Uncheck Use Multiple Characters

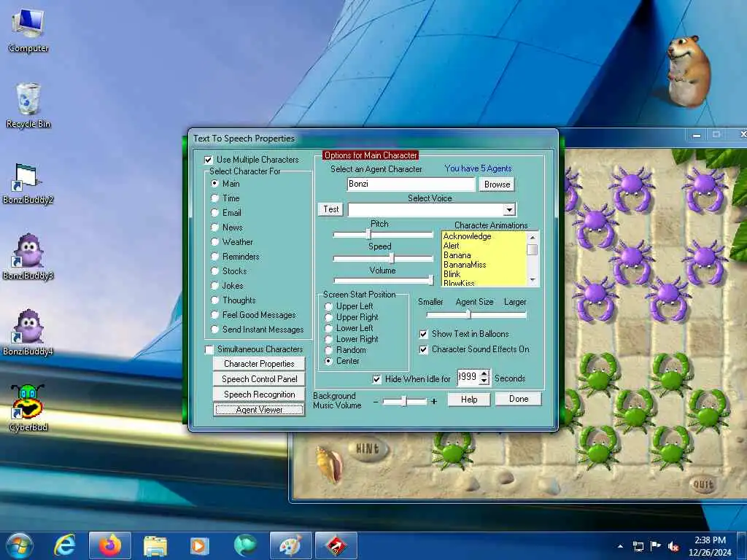(x=208, y=160)
